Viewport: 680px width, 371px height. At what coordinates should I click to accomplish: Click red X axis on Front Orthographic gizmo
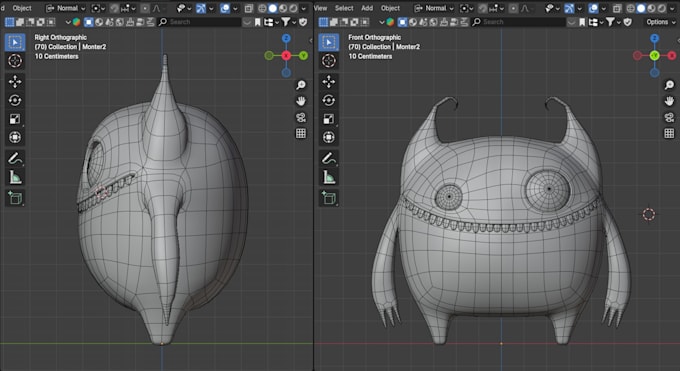click(x=672, y=56)
